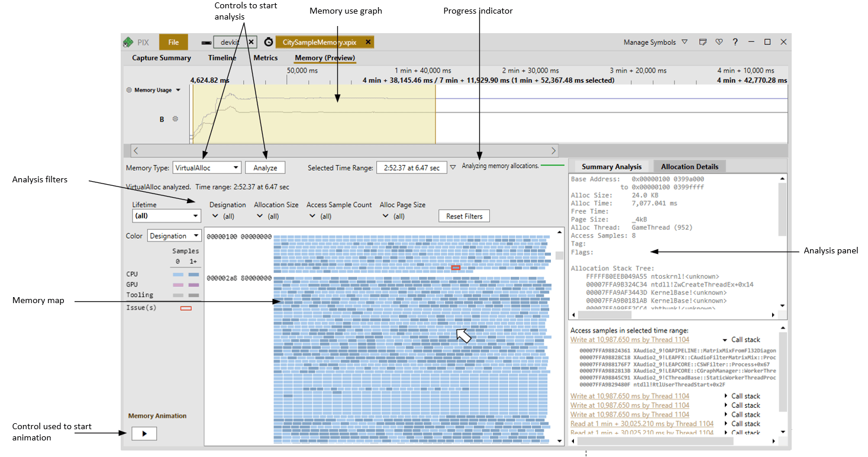Open the Memory Usage lane dropdown arrow

178,91
